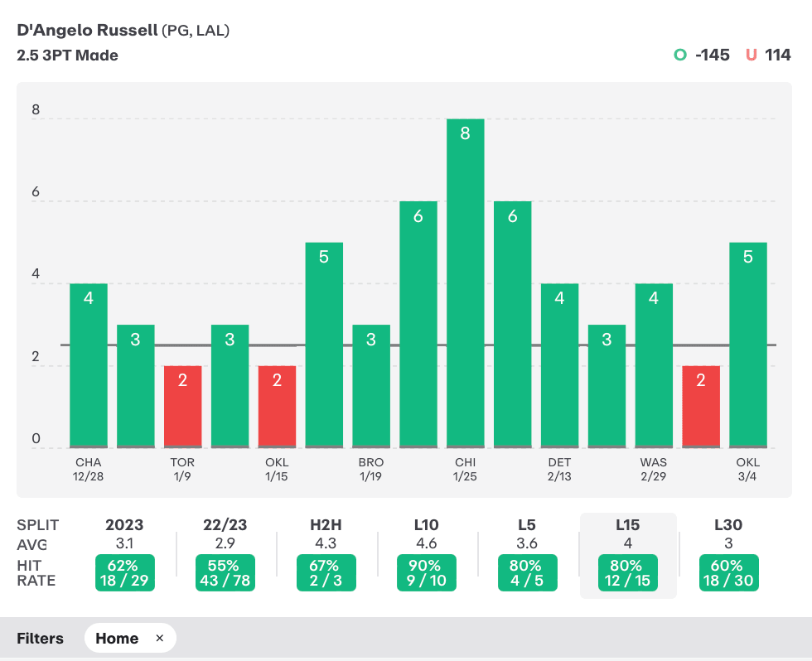The width and height of the screenshot is (812, 661).
Task: Click the red bar before OKL 3/4
Action: coord(701,407)
